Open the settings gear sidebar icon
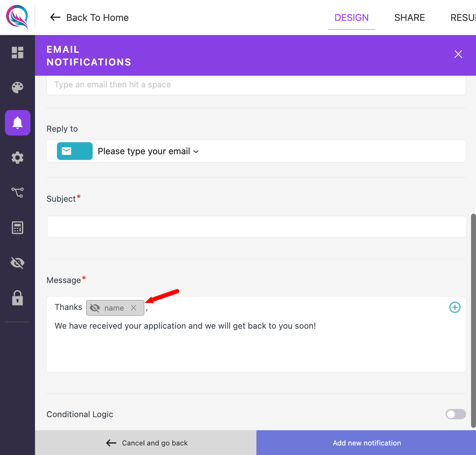476x455 pixels. [x=17, y=157]
